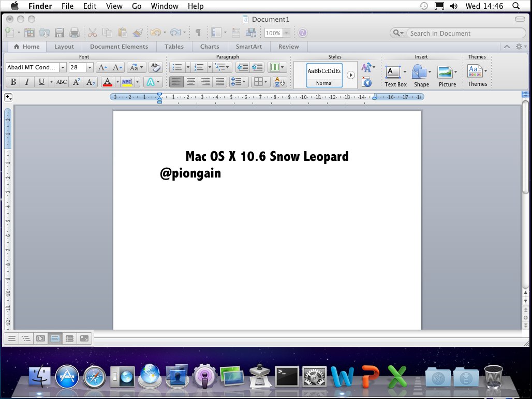Apply Superscript formatting
This screenshot has height=399, width=532.
[x=77, y=82]
